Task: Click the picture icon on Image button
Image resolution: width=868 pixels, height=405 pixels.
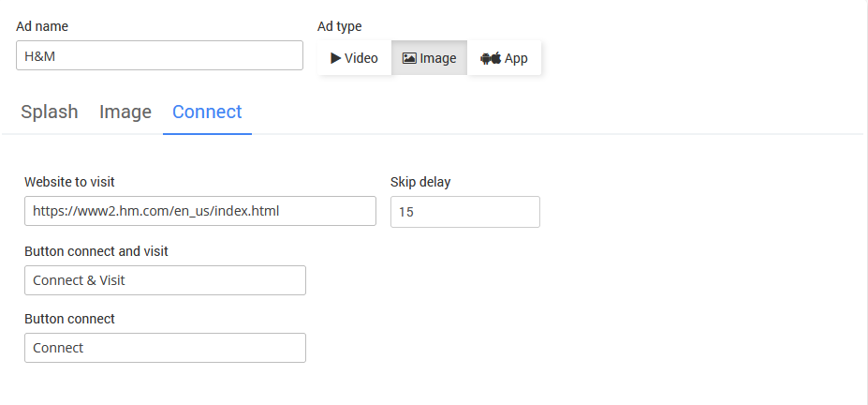Action: tap(409, 58)
